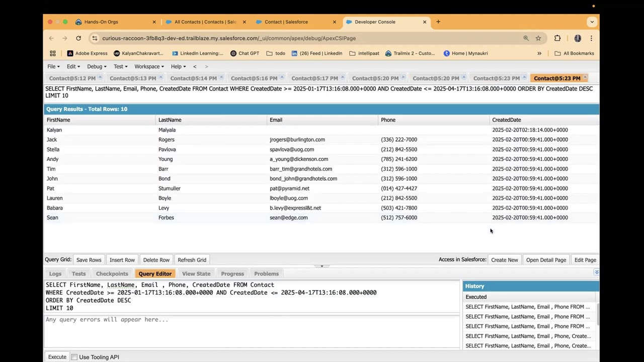The image size is (644, 362).
Task: Open site information icon in address bar
Action: coord(95,38)
